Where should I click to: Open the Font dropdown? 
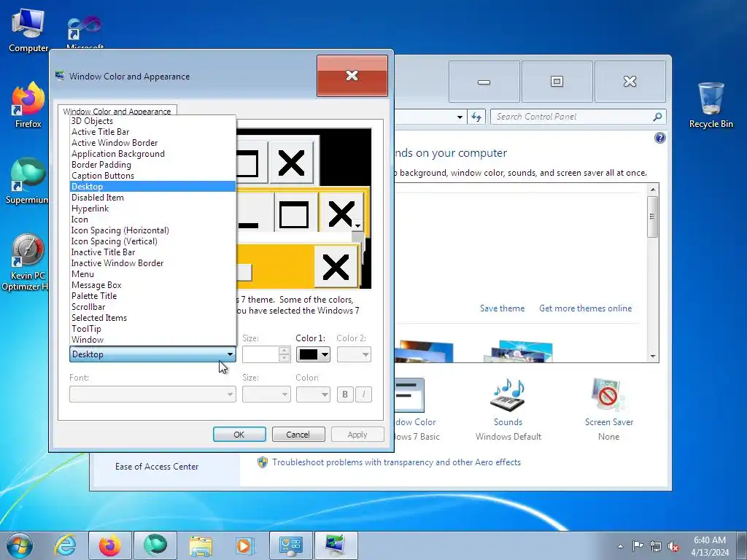(152, 394)
